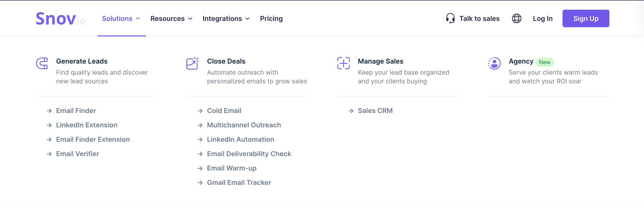
Task: Select Pricing in the navigation bar
Action: click(x=271, y=18)
